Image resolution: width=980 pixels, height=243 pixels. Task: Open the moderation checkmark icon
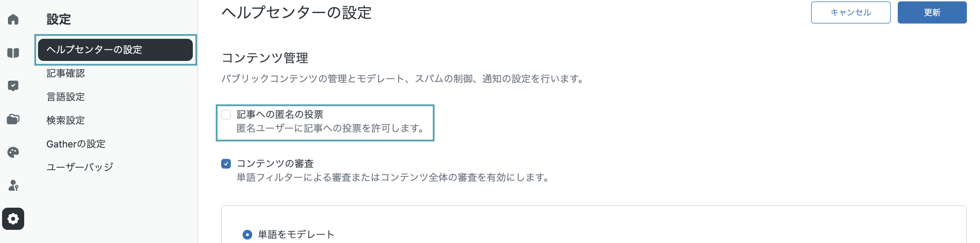click(13, 86)
